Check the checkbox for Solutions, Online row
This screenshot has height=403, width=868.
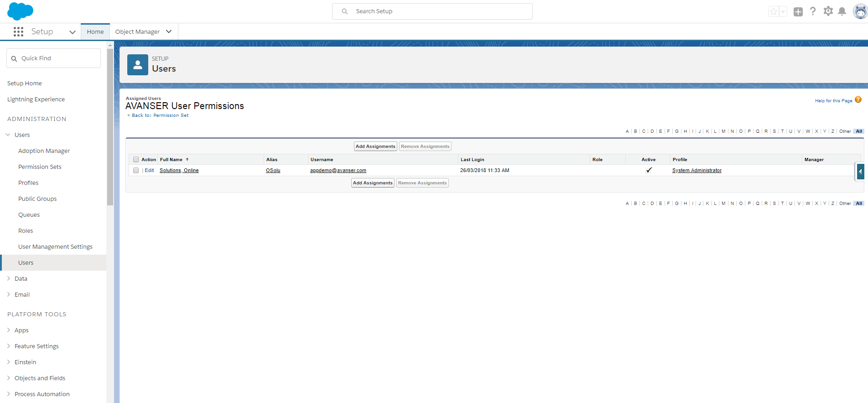(x=136, y=170)
